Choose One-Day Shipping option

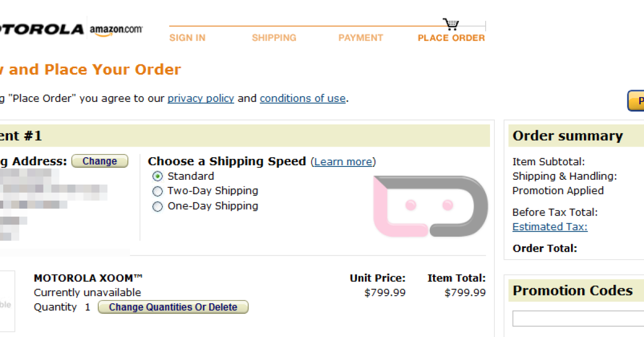(x=157, y=207)
